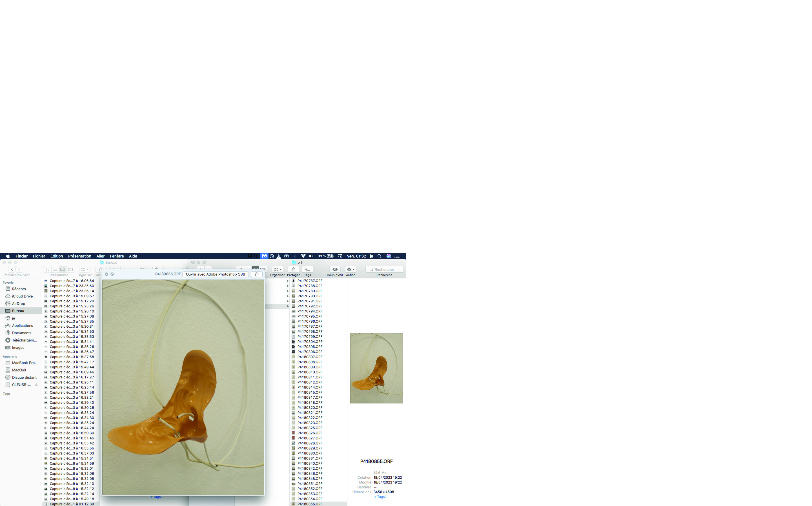Click the P4180855.ORF preview thumbnail
This screenshot has width=812, height=506.
[x=376, y=368]
